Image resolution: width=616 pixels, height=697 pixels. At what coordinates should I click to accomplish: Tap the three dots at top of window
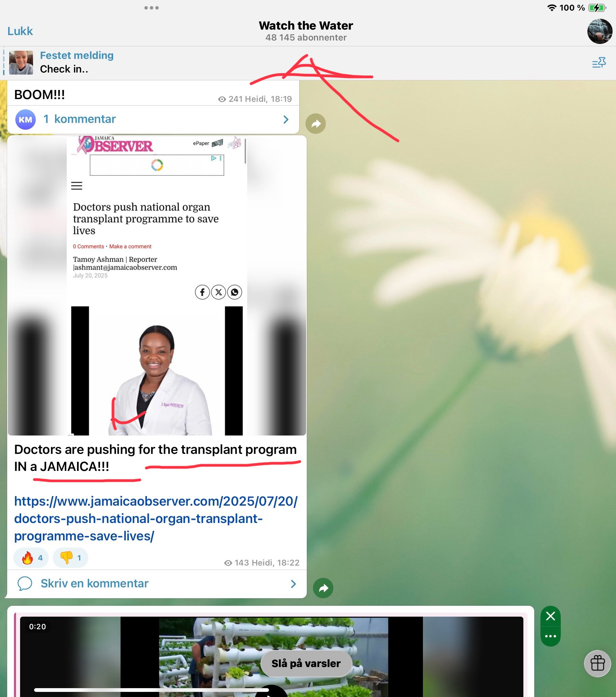[x=152, y=8]
